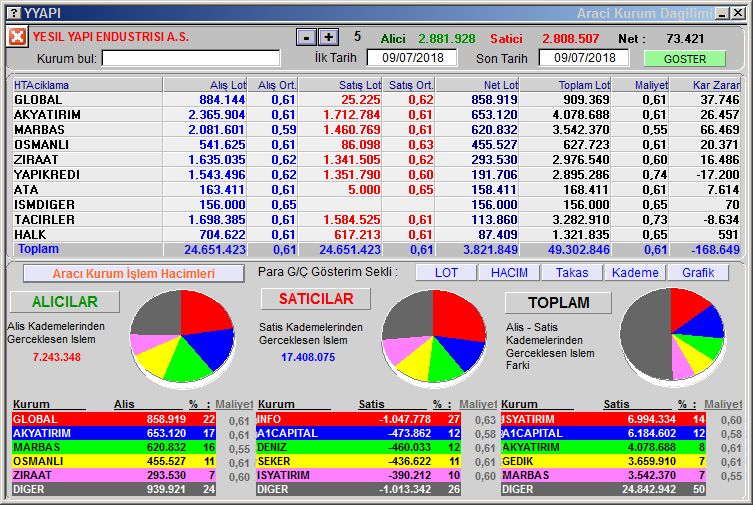Image resolution: width=753 pixels, height=505 pixels.
Task: Click Aracı Kurum İşlem Hacimleri button
Action: [134, 274]
